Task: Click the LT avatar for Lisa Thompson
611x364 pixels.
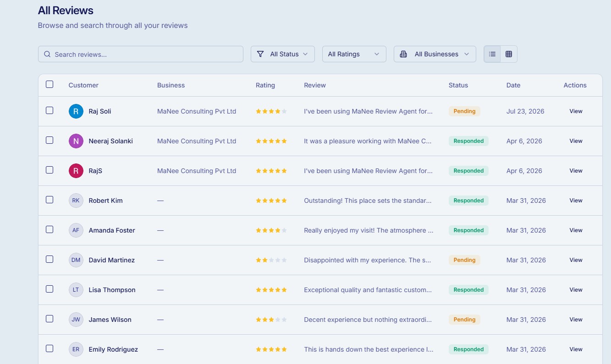Action: point(76,290)
